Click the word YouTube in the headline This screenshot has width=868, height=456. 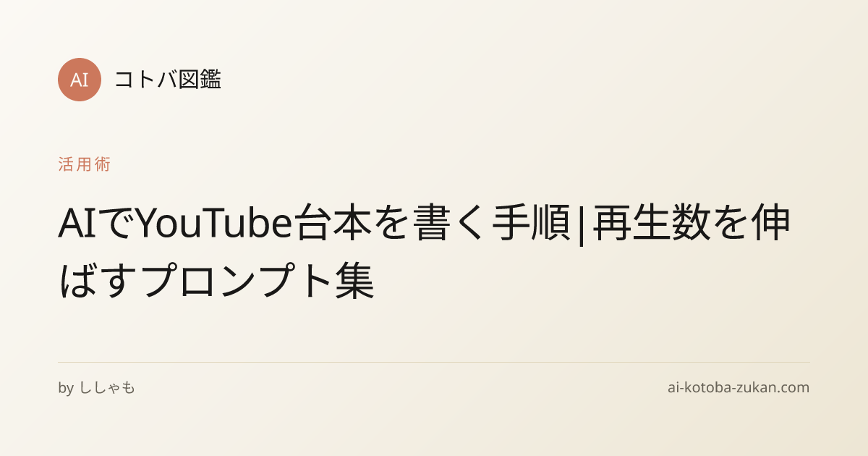(x=213, y=225)
